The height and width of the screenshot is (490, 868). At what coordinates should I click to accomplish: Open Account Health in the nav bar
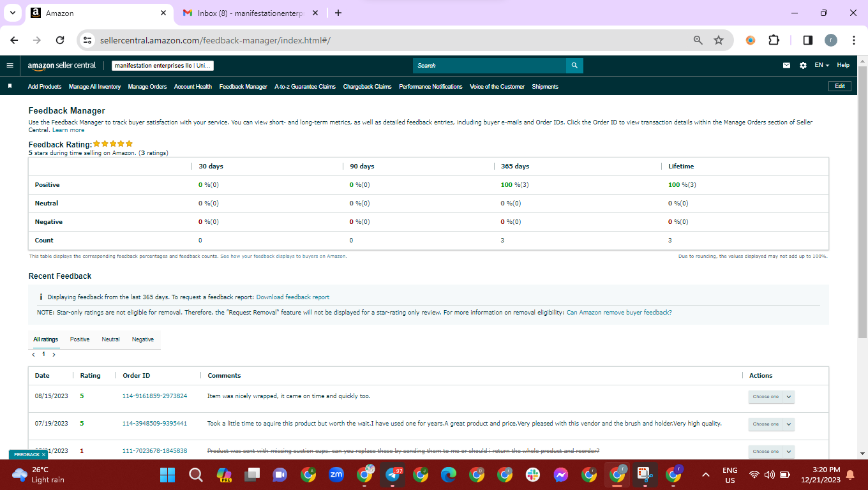pos(193,87)
